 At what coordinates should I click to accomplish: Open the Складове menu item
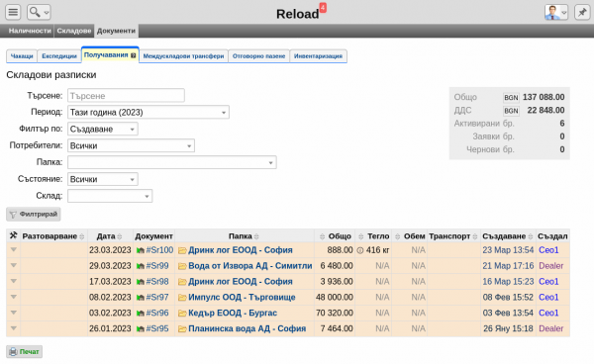pos(74,31)
